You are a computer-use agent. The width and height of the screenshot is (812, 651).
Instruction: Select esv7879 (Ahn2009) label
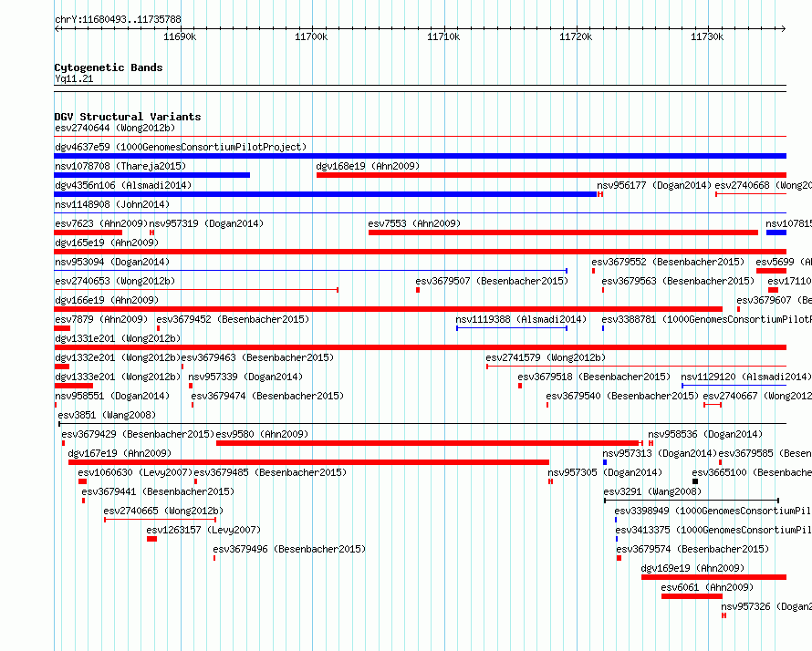[101, 319]
